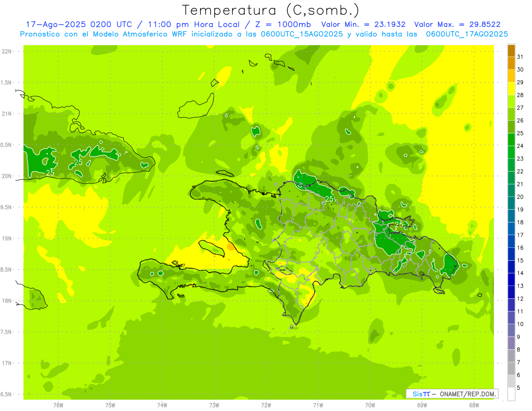Click the "73W" longitude axis label

point(214,405)
